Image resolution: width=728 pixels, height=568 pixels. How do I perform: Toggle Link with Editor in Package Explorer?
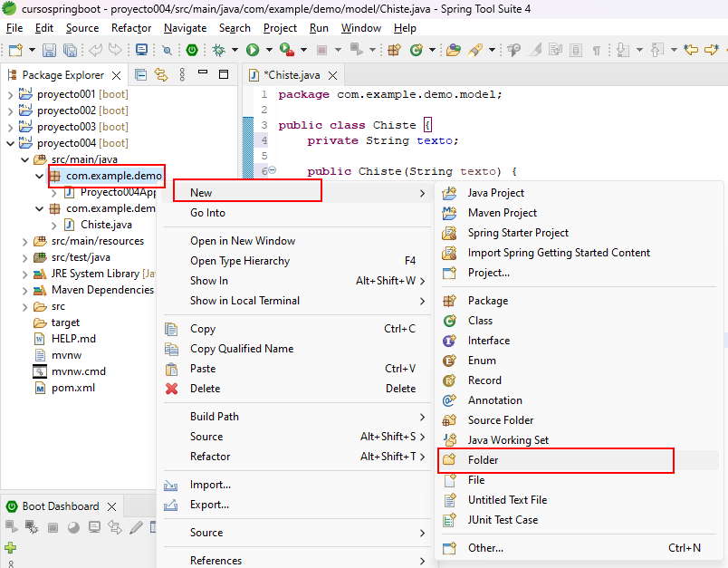coord(161,75)
